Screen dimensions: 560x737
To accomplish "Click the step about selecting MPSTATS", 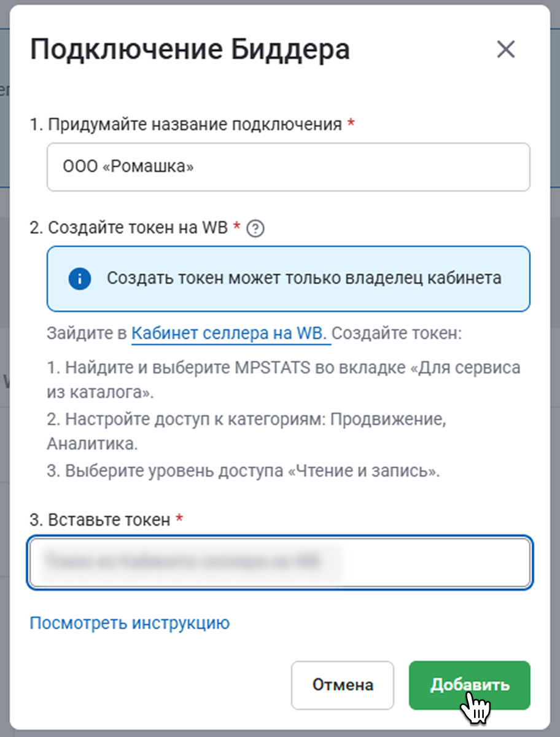I will click(x=283, y=379).
